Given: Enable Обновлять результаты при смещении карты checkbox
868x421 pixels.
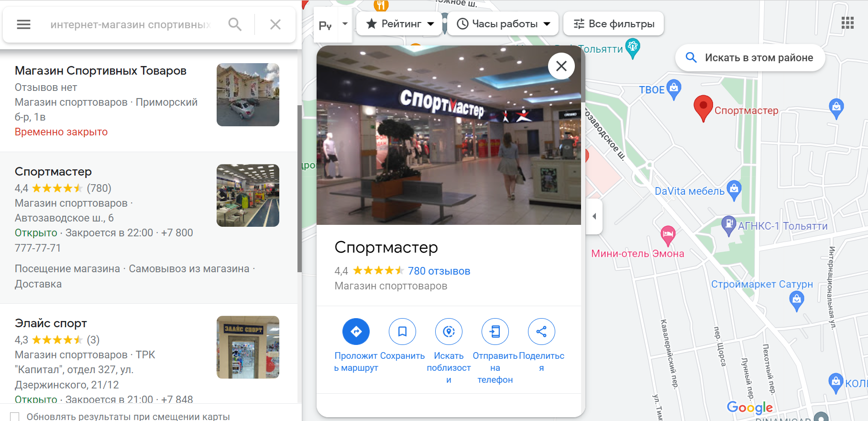Looking at the screenshot, I should [x=15, y=417].
